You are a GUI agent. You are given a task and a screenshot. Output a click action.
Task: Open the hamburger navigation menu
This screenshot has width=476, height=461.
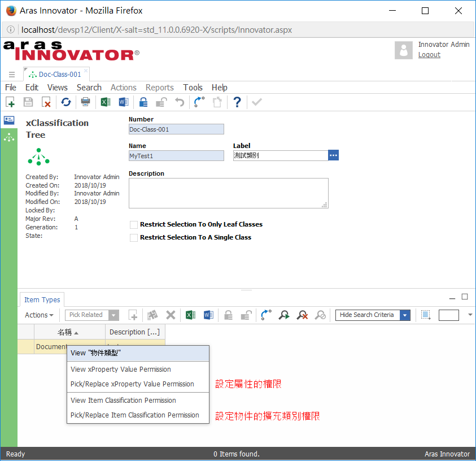[12, 75]
